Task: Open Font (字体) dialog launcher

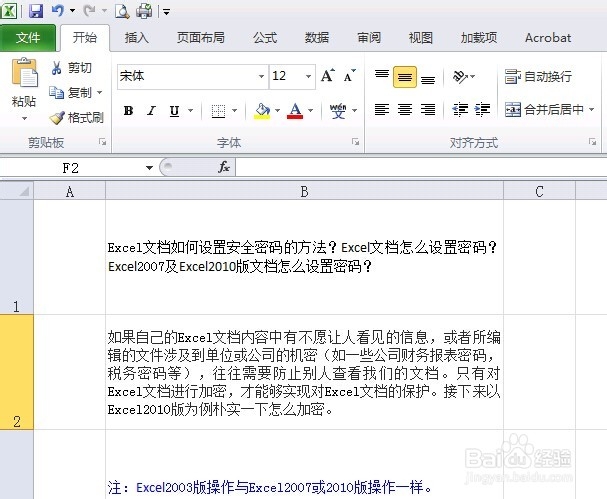Action: 355,142
